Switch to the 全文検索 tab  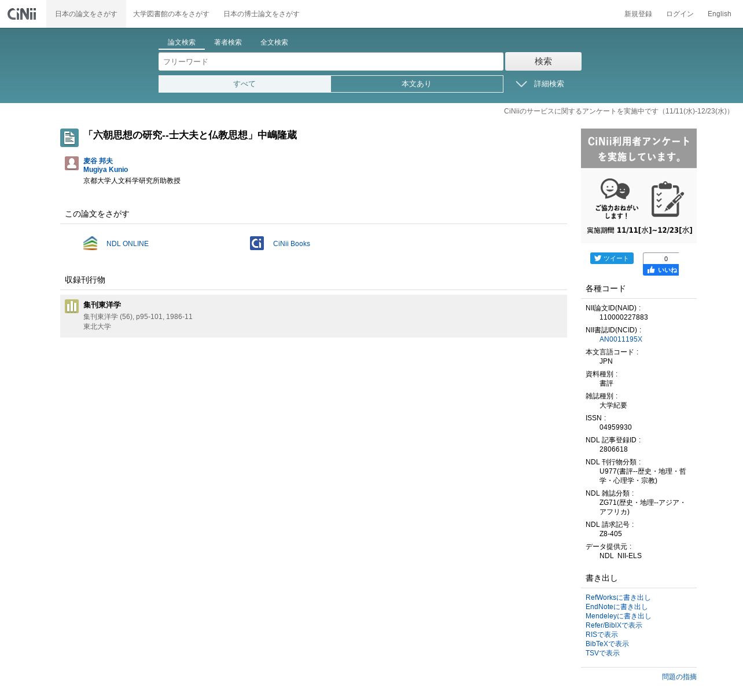click(x=274, y=42)
